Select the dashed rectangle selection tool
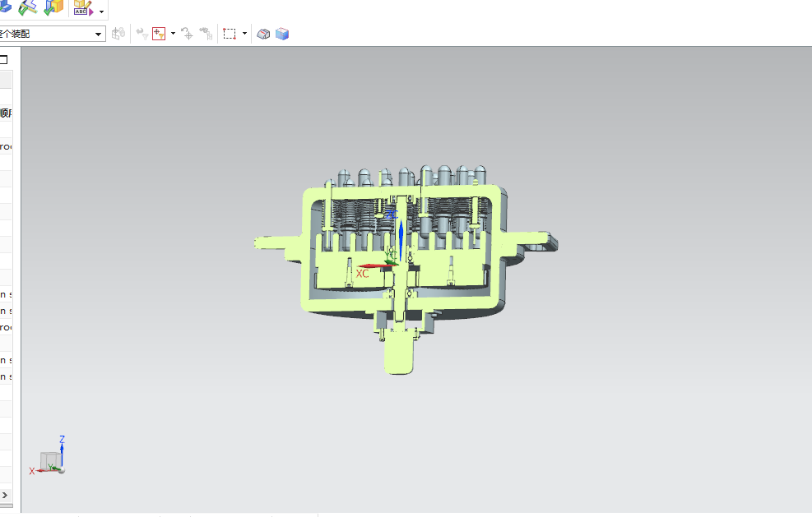This screenshot has height=517, width=812. [230, 35]
